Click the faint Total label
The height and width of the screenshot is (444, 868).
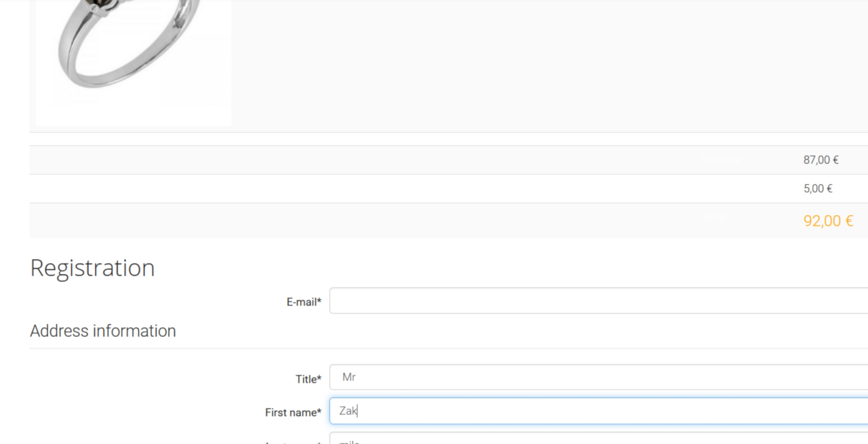click(714, 218)
